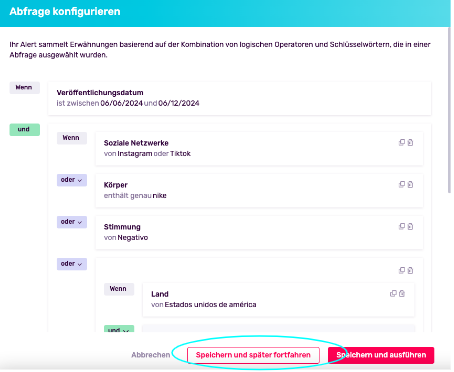Open the oder operator dropdown before Stimmung
Screen dimensions: 454x372
point(72,222)
